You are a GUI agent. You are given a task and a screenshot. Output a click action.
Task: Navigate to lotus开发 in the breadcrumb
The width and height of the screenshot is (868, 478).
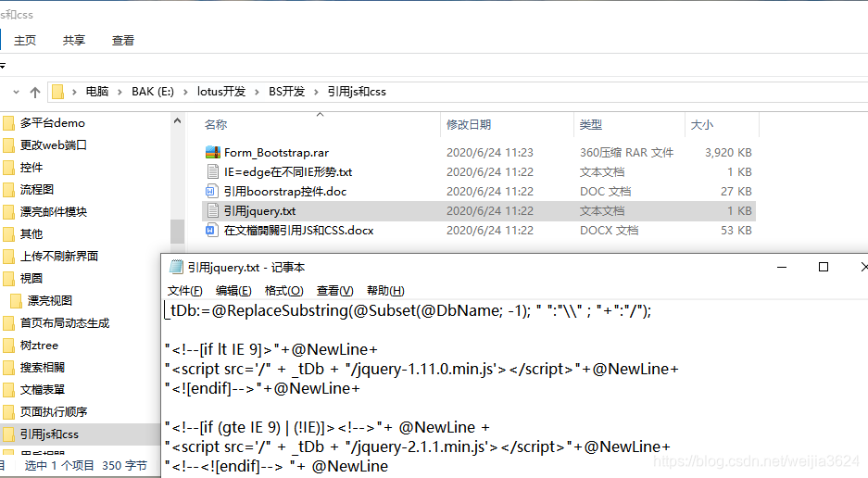pos(221,92)
